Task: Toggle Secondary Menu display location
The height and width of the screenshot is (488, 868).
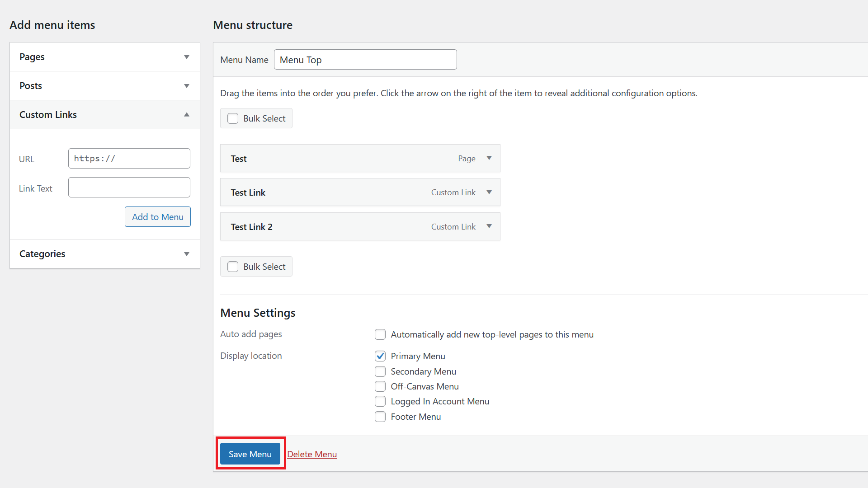Action: click(x=380, y=371)
